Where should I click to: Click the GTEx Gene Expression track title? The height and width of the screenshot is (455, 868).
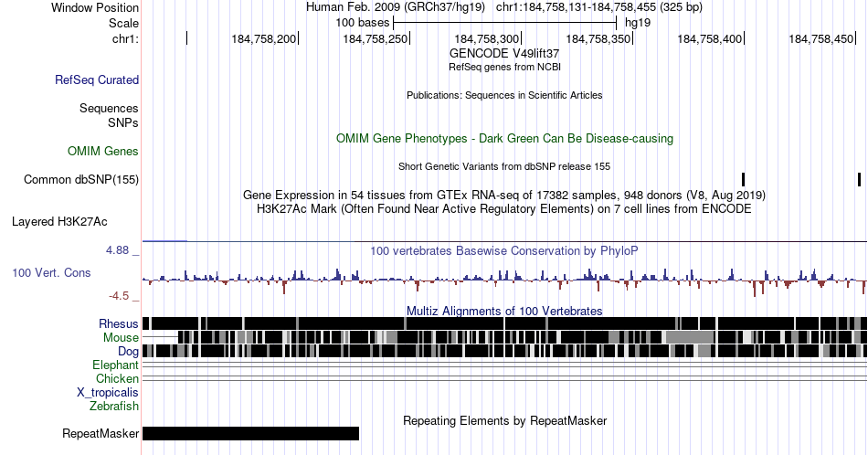(x=504, y=195)
